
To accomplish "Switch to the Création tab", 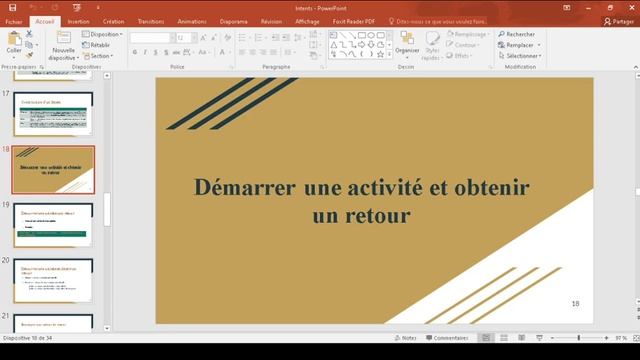I will pos(113,22).
